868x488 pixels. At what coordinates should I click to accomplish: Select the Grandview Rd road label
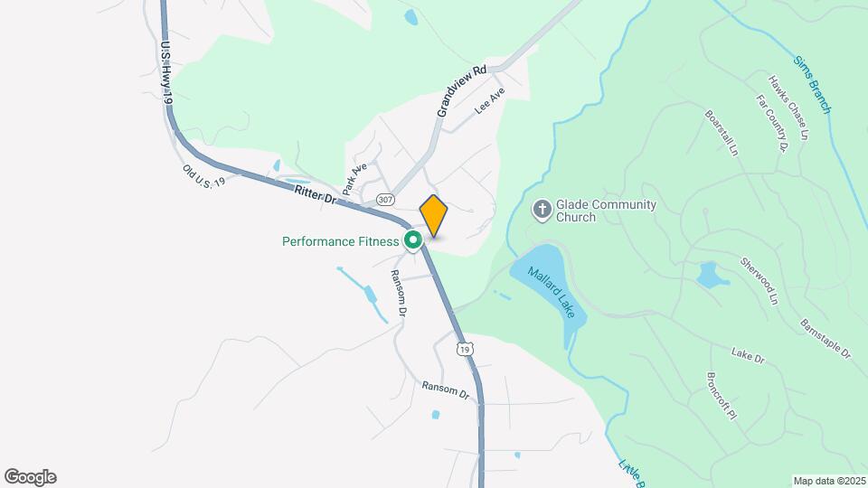tap(462, 91)
